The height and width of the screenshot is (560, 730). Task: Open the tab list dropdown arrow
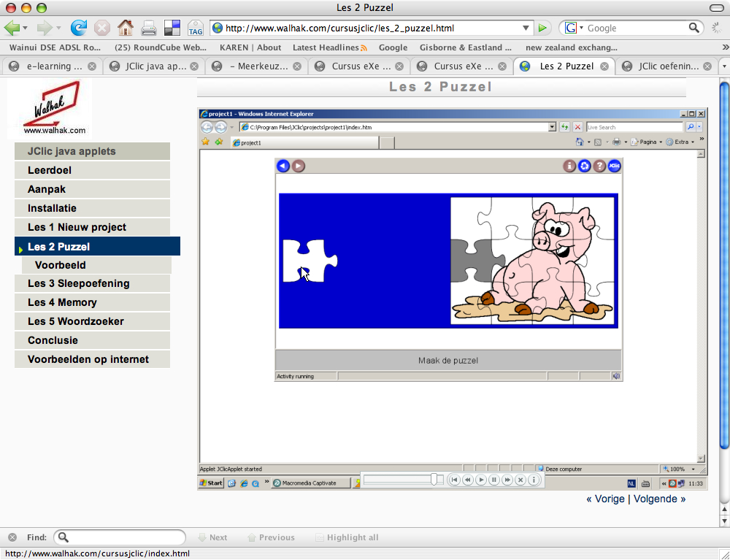pyautogui.click(x=724, y=66)
